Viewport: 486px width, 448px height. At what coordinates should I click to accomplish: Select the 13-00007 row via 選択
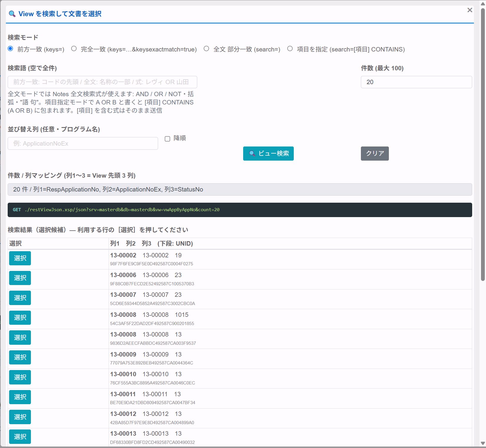tap(20, 298)
